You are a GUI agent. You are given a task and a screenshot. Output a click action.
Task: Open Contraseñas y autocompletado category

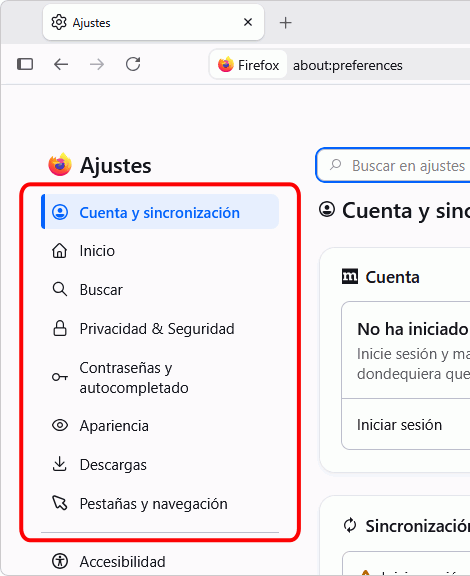point(160,378)
